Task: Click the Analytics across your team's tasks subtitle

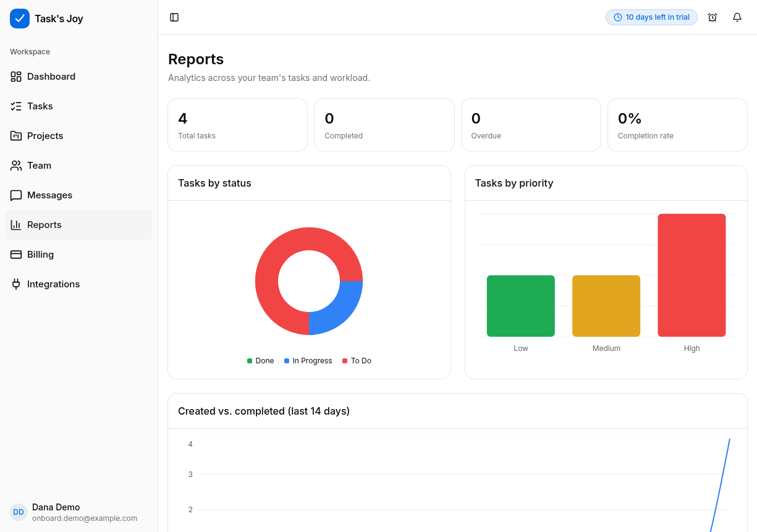Action: (x=269, y=78)
